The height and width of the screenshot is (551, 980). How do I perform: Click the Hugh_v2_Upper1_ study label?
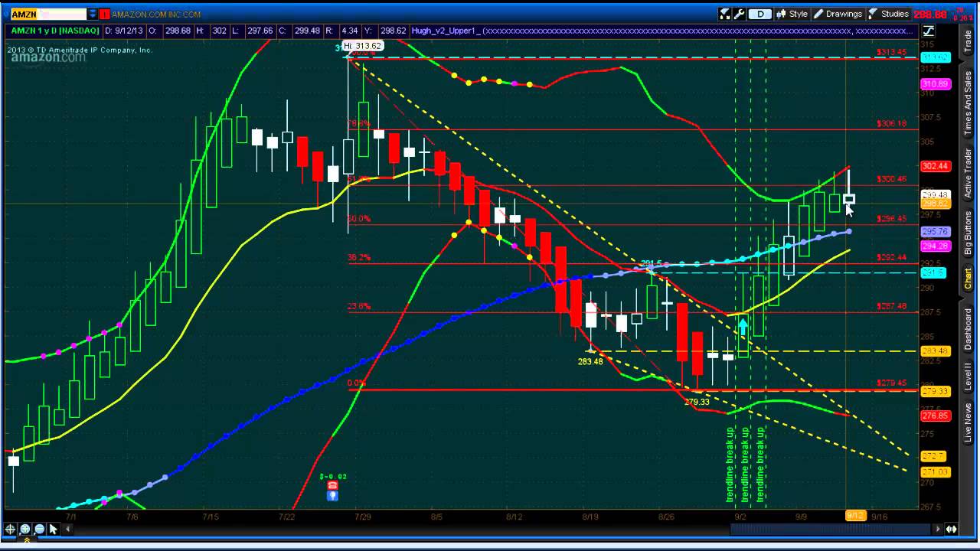click(x=446, y=31)
